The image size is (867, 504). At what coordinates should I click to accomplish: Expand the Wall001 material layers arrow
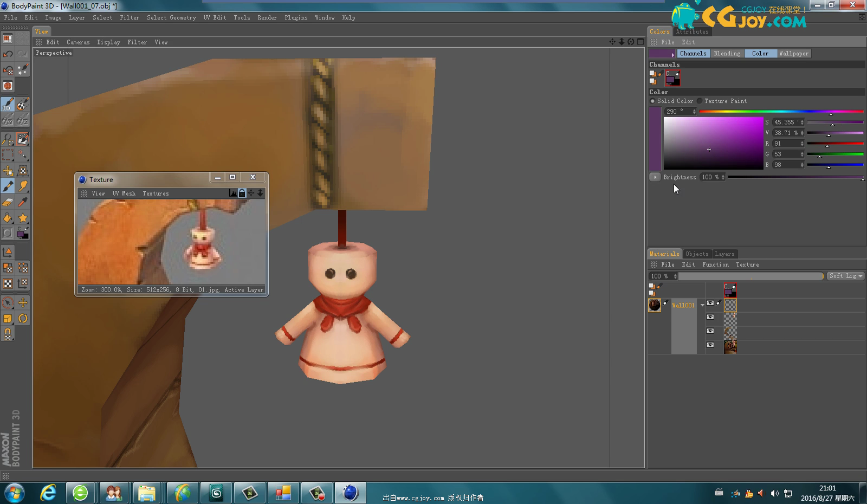[x=702, y=305]
